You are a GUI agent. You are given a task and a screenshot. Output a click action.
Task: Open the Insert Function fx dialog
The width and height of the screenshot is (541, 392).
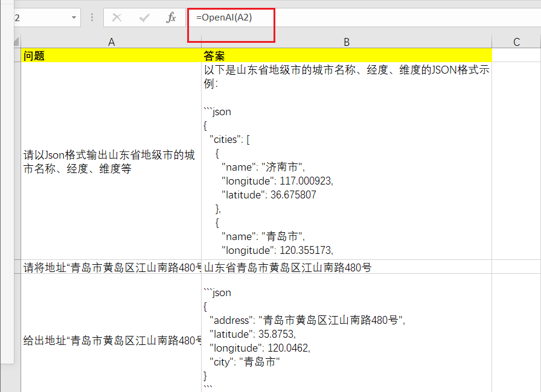pos(171,17)
